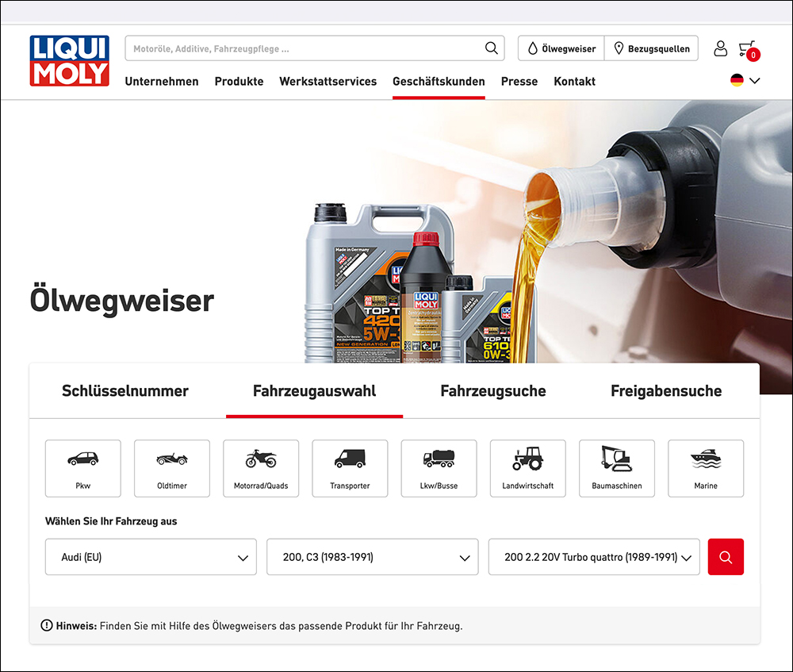Click the Ölwegweiser page heading
793x672 pixels.
(x=122, y=300)
